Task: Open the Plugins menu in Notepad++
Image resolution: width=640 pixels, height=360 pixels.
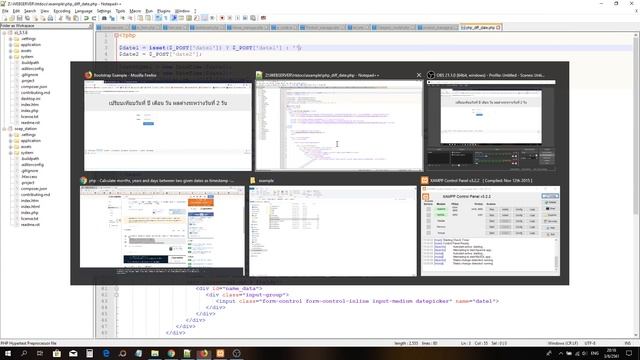Action: pos(164,11)
